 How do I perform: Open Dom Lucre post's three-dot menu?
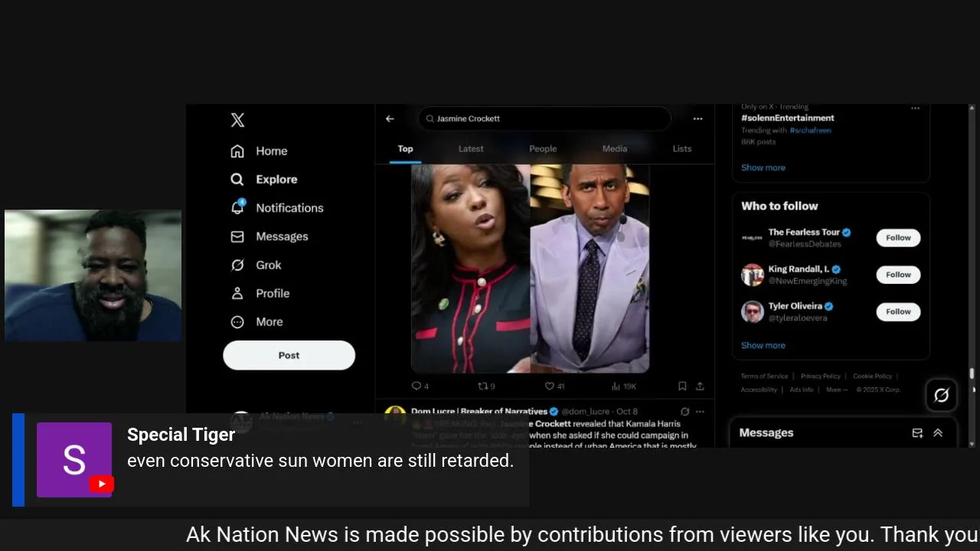(700, 412)
